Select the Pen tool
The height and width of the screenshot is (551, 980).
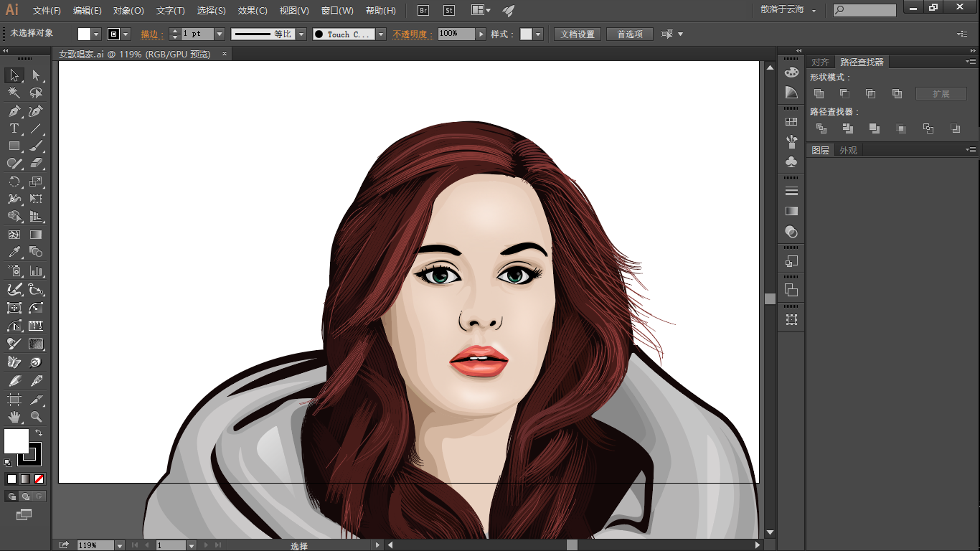pos(14,111)
